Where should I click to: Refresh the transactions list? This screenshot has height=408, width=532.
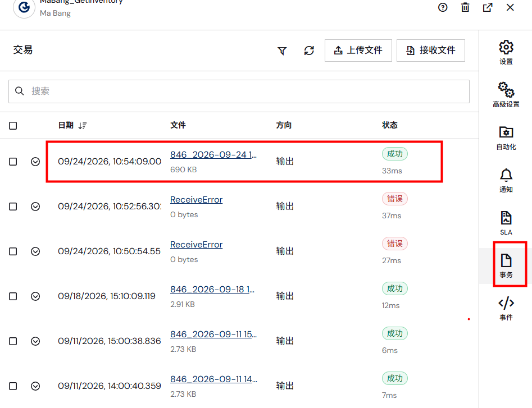point(309,51)
